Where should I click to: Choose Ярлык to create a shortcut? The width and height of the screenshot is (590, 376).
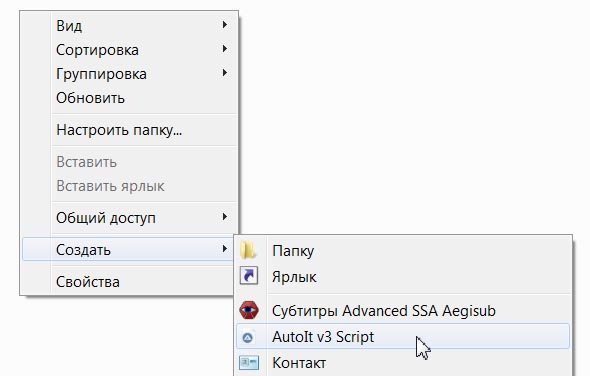[x=403, y=277]
